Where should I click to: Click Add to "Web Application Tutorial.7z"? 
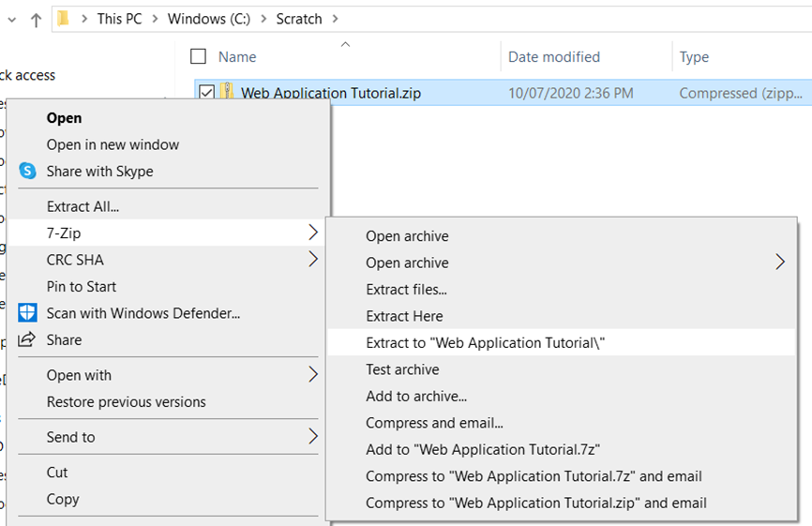pos(482,449)
